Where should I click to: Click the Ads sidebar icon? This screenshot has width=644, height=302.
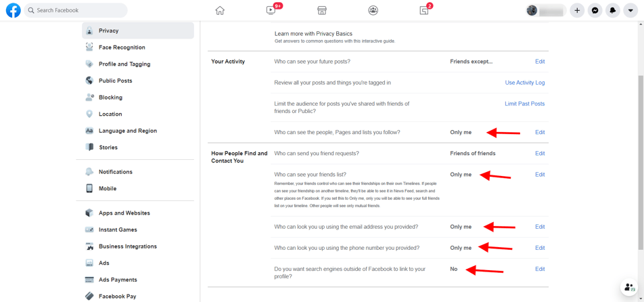click(x=89, y=263)
